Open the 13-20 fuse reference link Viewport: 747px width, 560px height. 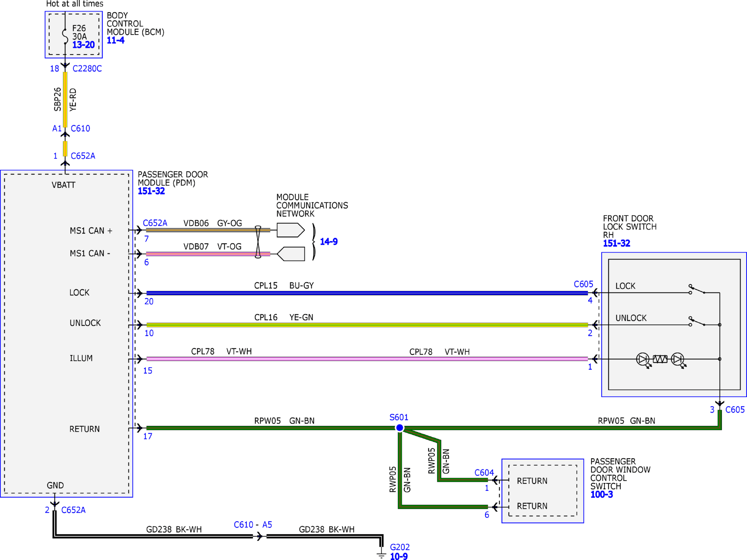83,45
